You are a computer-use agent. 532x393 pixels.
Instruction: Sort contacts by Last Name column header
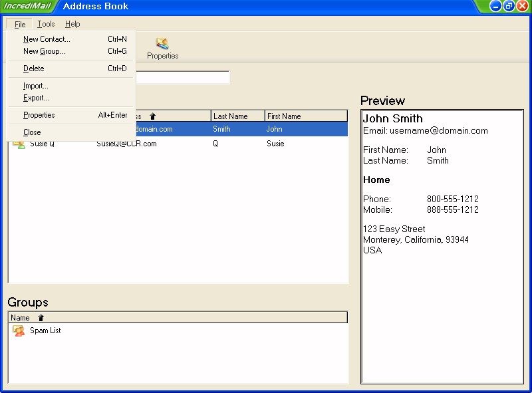237,116
